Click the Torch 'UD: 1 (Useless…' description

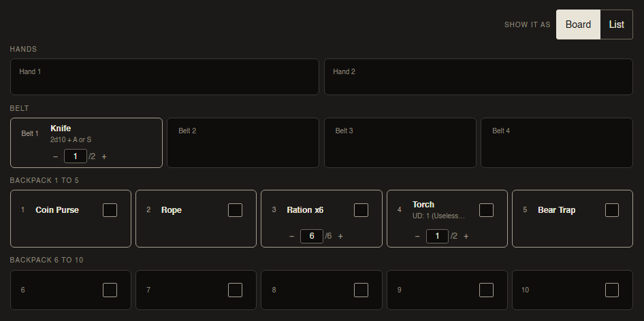click(x=438, y=216)
